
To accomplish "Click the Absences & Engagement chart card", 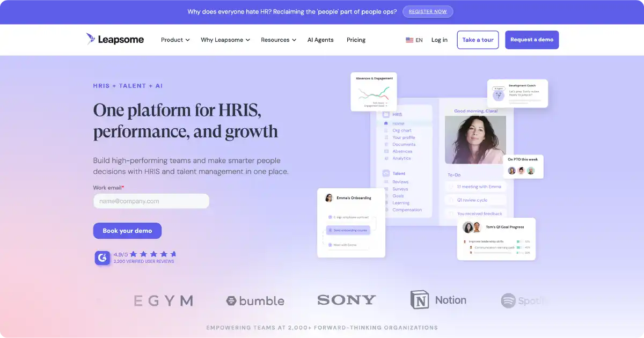I will tap(374, 92).
